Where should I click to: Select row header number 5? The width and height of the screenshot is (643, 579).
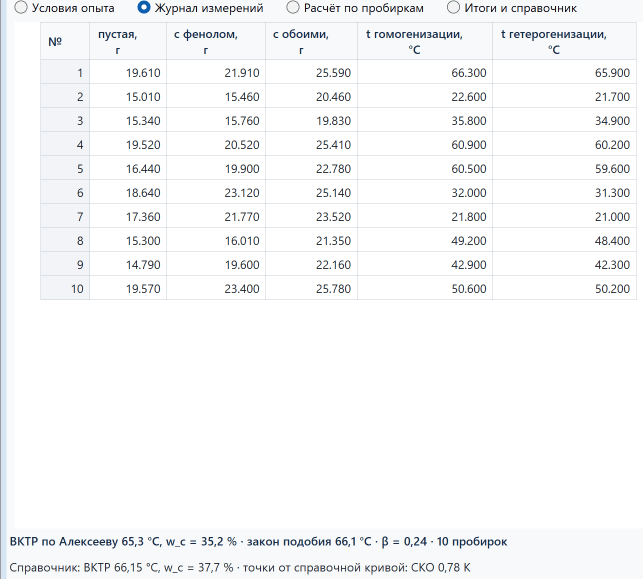pyautogui.click(x=65, y=169)
